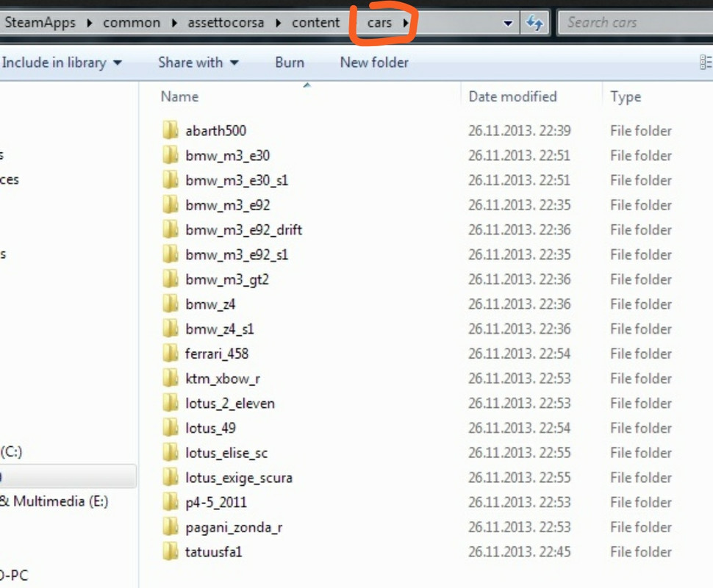This screenshot has height=588, width=713.
Task: Go to SteamApps in the breadcrumb
Action: 40,22
